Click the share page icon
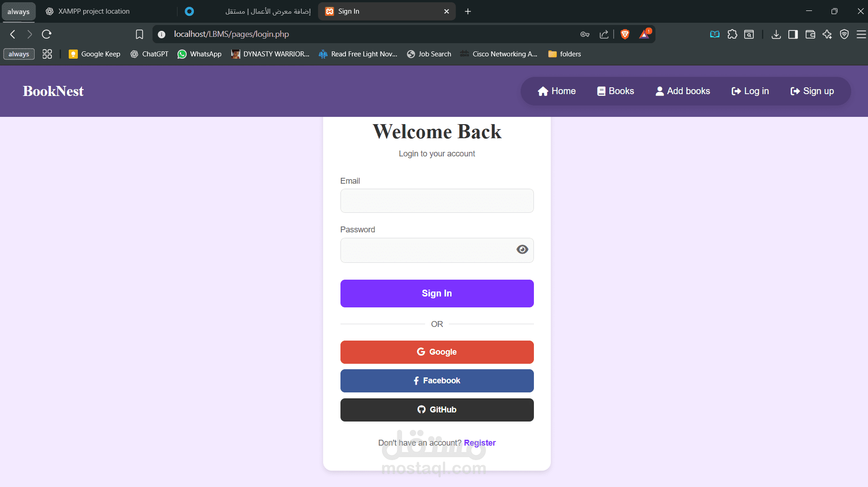Screen dimensions: 868x487 pos(604,34)
